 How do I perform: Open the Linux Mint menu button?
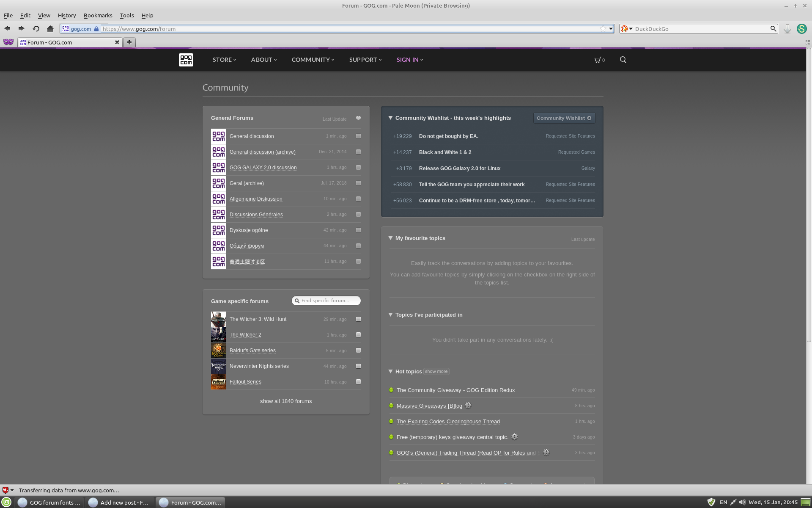click(6, 502)
